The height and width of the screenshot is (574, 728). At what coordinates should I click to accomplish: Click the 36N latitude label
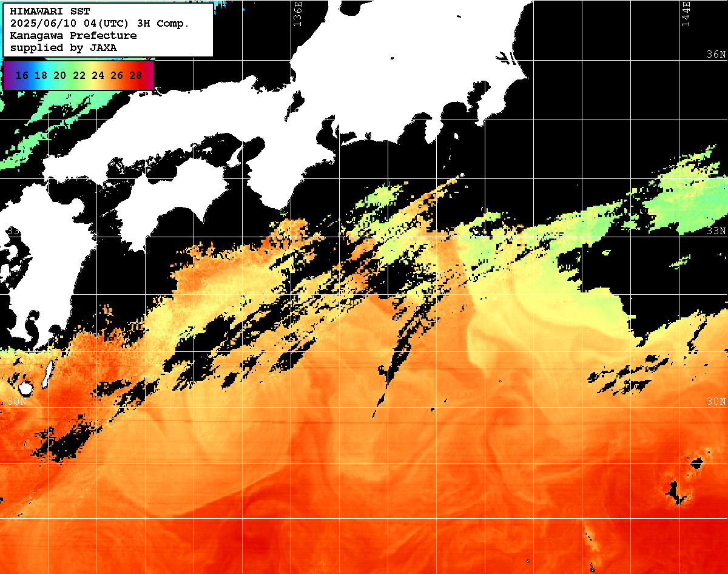coord(716,55)
